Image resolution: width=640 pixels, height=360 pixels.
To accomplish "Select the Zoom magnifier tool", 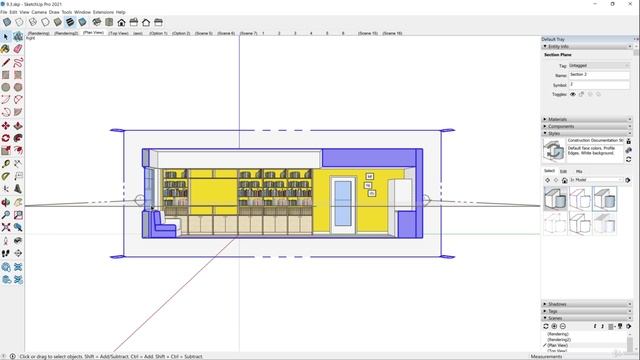I will tap(6, 215).
